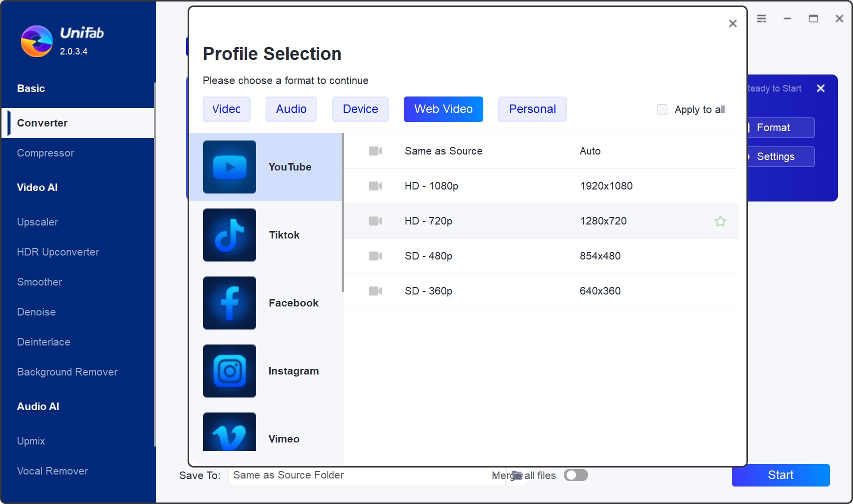
Task: Choose the SD - 480p profile
Action: click(x=541, y=256)
